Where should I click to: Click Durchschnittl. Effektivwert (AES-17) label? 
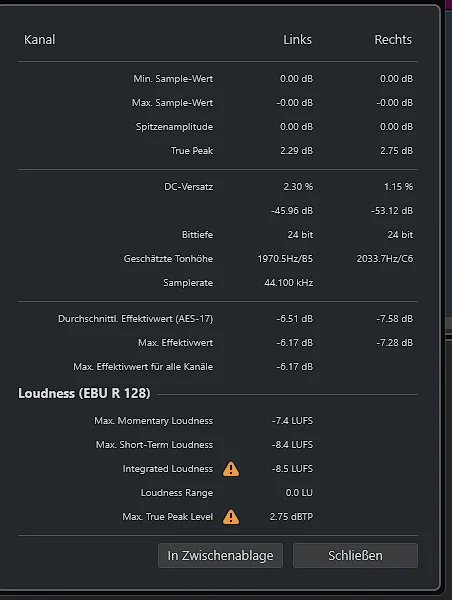(x=135, y=319)
